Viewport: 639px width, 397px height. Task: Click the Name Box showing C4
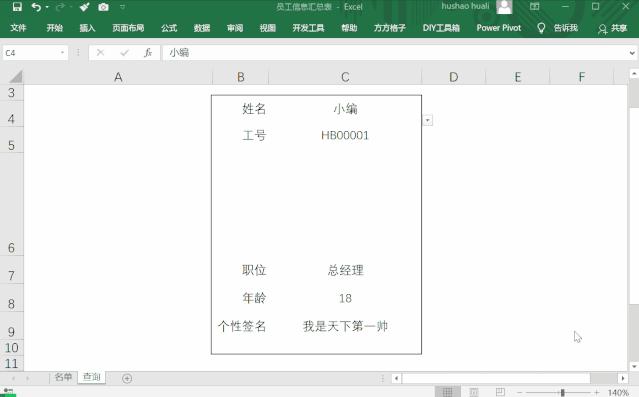tap(31, 53)
